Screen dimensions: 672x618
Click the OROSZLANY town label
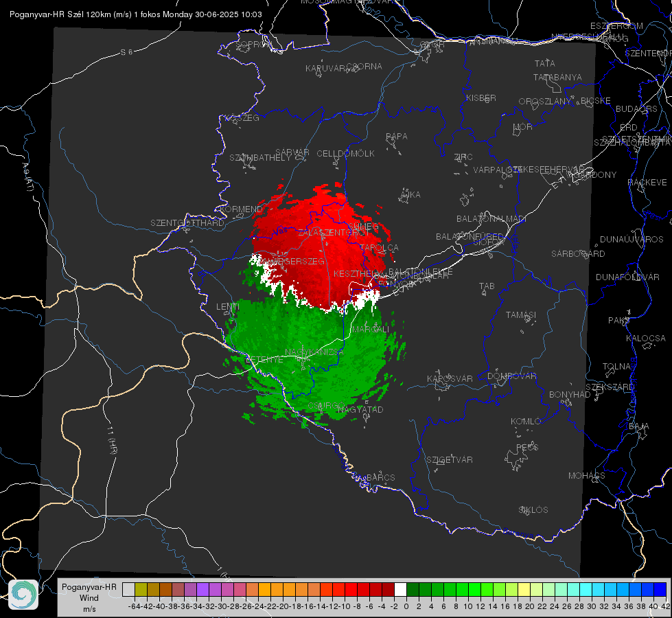point(545,102)
